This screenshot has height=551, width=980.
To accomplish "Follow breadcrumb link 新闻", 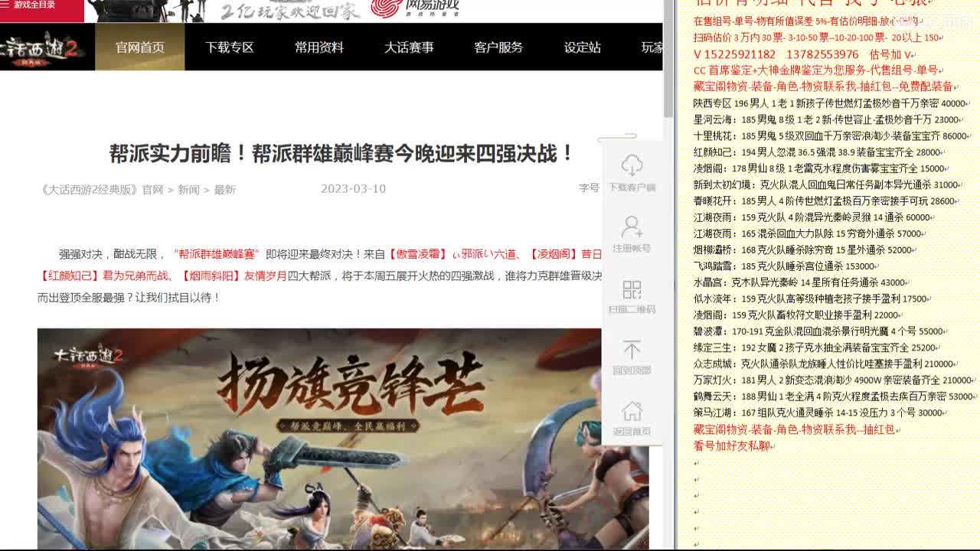I will pos(188,189).
